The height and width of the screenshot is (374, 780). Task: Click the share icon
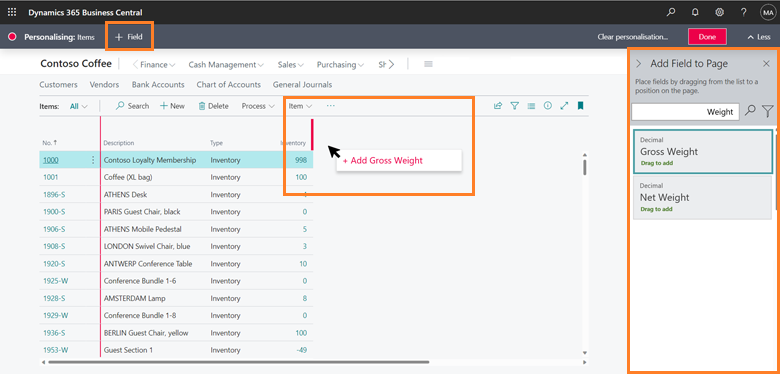[498, 105]
